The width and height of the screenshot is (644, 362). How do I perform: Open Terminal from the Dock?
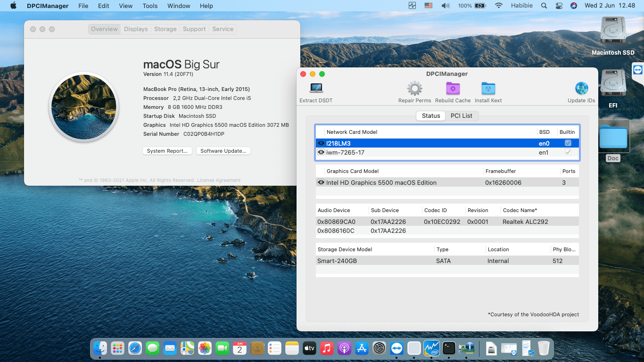(x=449, y=348)
